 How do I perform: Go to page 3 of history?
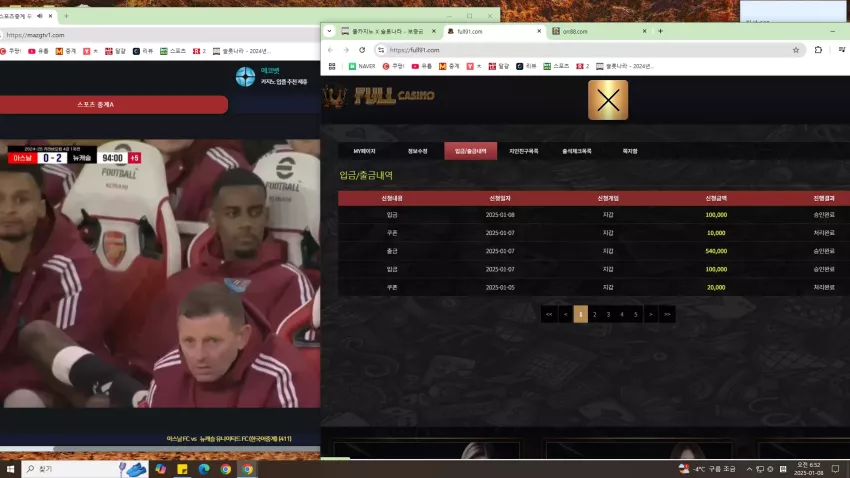pyautogui.click(x=608, y=314)
